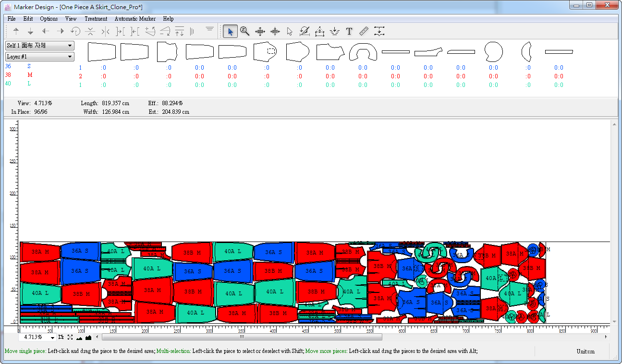
Task: Select the Text tool (T icon)
Action: pos(349,32)
